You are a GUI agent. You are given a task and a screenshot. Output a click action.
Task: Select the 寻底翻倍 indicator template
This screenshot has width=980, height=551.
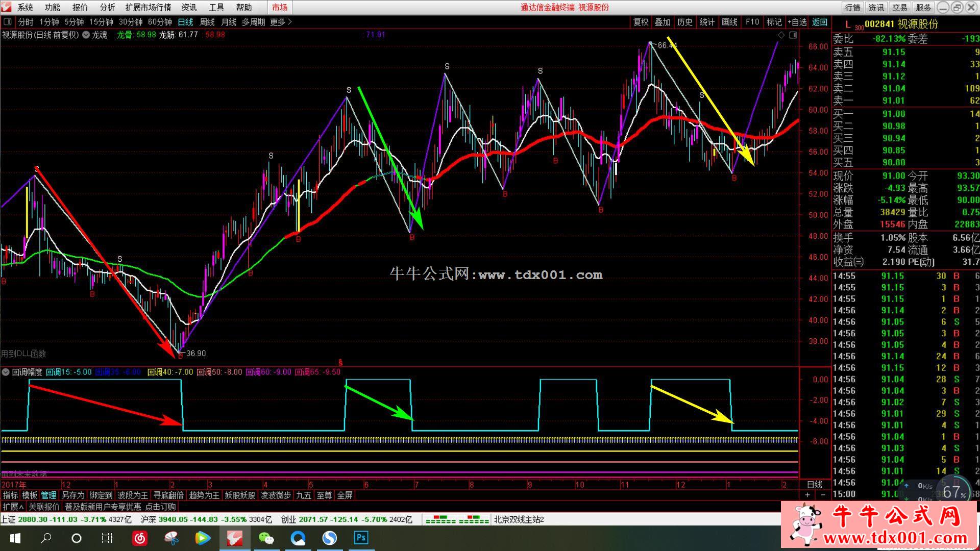(x=168, y=495)
